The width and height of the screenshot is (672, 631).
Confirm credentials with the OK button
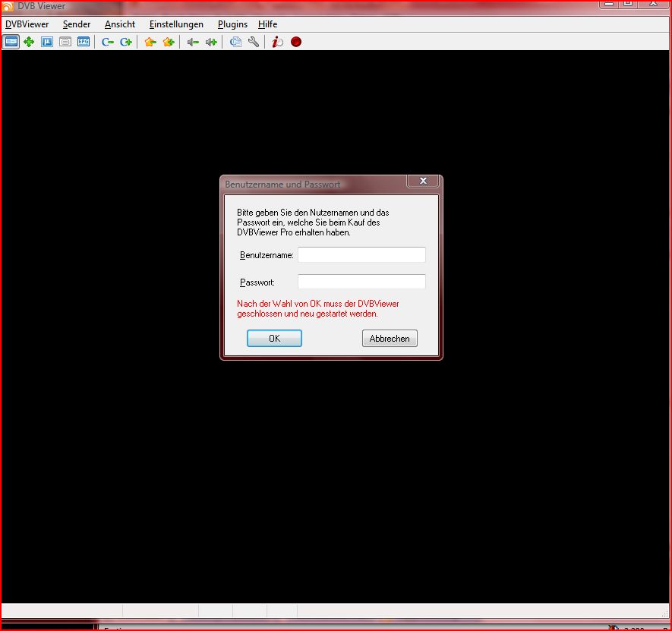274,338
